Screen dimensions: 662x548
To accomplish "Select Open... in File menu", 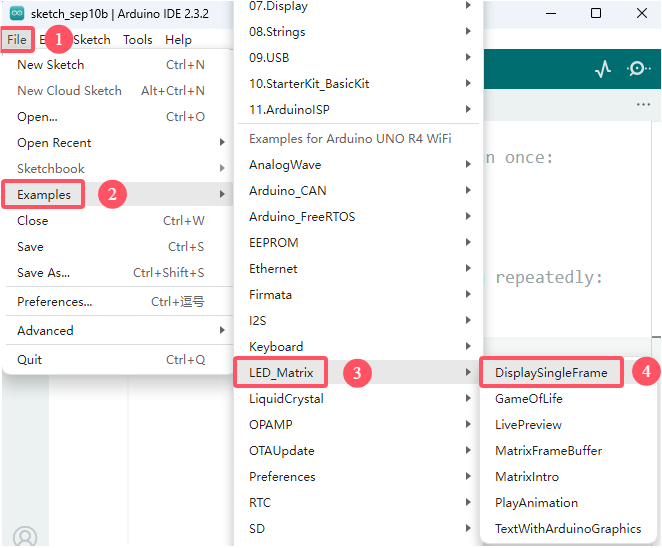I will point(118,117).
